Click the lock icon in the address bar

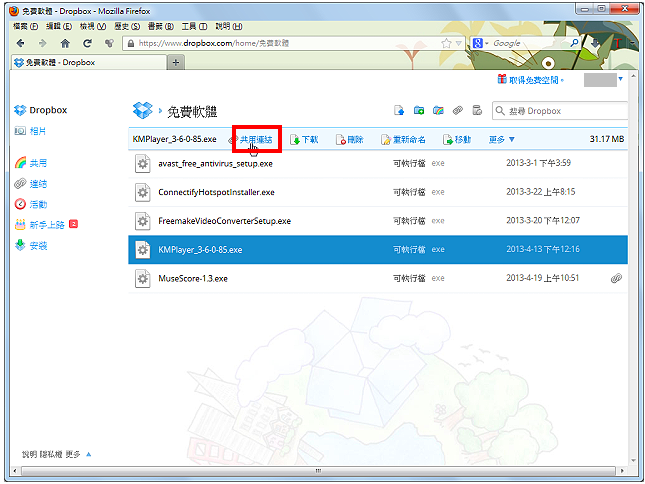tap(131, 43)
